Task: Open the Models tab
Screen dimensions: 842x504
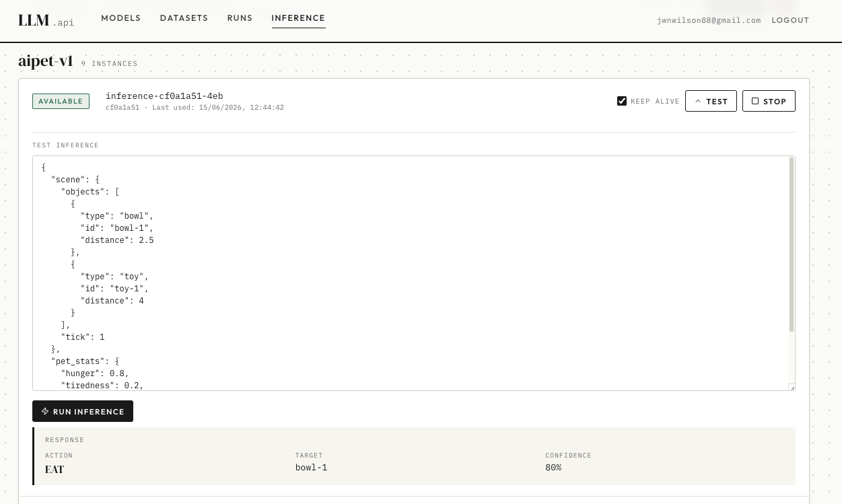Action: [121, 18]
